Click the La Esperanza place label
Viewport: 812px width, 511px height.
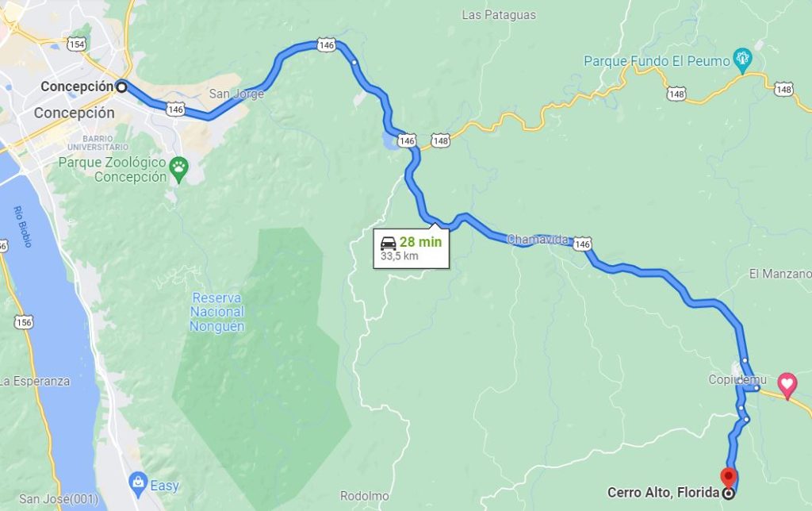pos(35,381)
